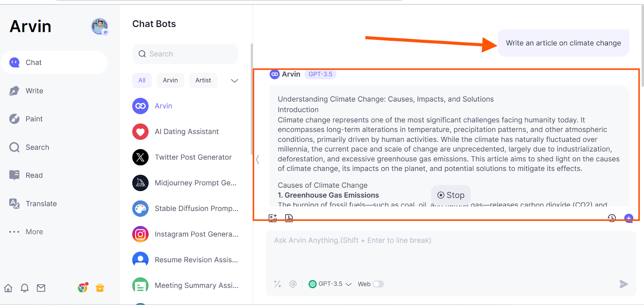
Task: Click the Resume Revision Assistant avatar icon
Action: tap(140, 260)
